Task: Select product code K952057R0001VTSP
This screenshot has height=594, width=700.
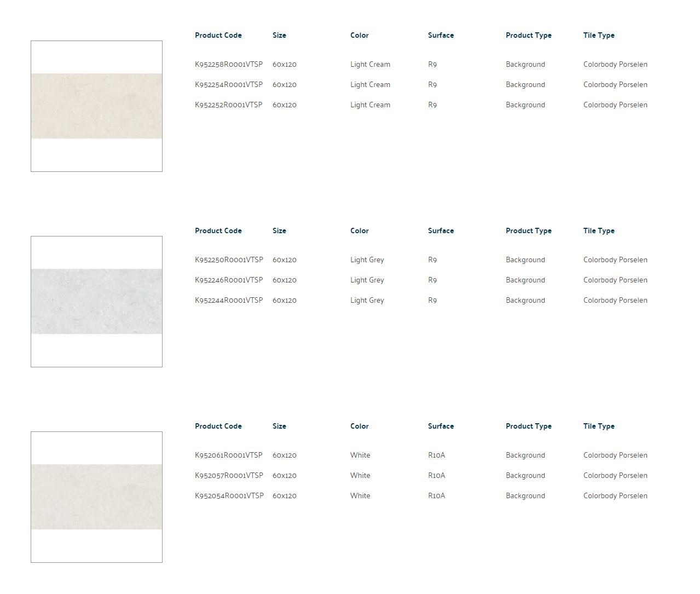Action: (x=229, y=476)
